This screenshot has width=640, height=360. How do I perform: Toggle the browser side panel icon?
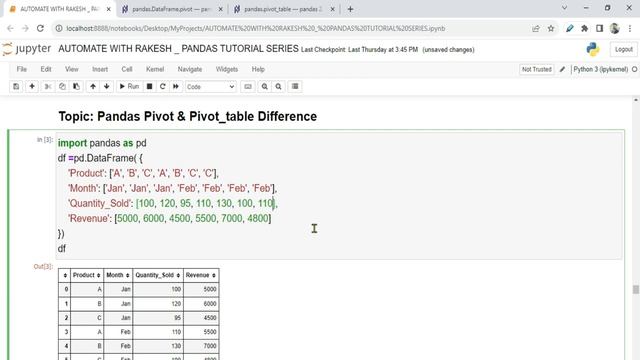pos(599,29)
